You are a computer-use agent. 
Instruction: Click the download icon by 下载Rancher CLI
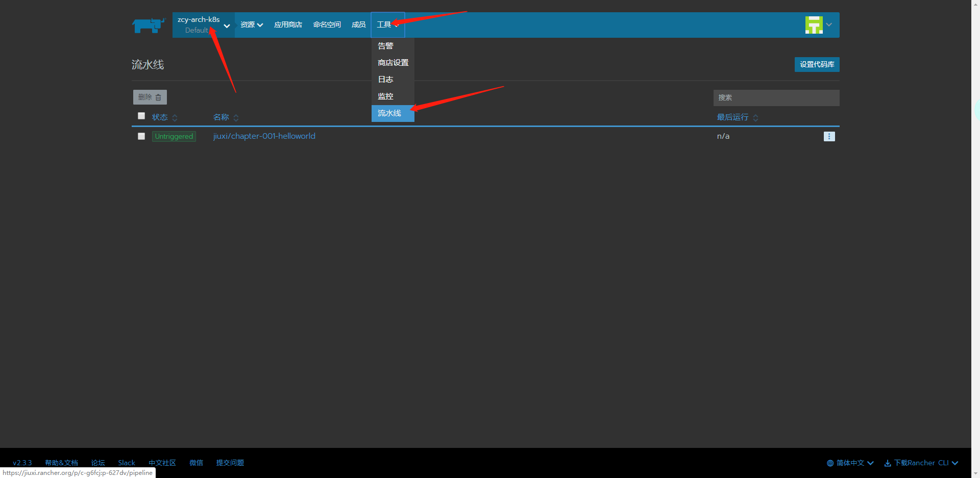click(888, 463)
